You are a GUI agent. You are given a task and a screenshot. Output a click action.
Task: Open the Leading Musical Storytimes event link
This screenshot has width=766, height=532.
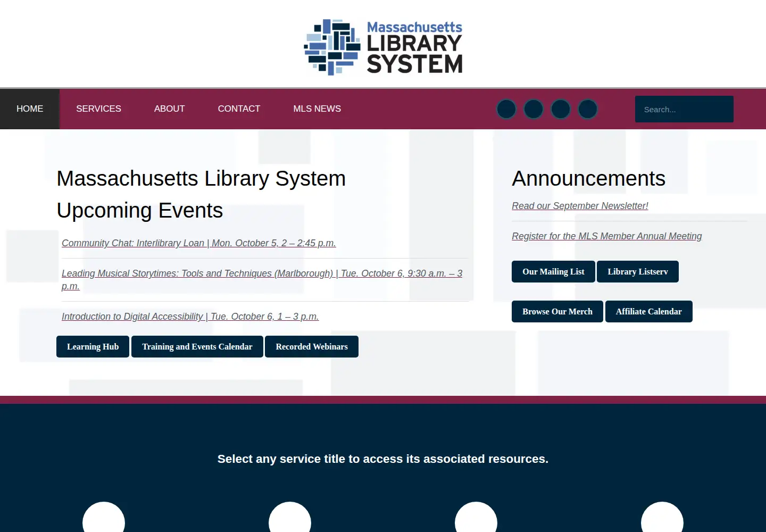(x=262, y=280)
